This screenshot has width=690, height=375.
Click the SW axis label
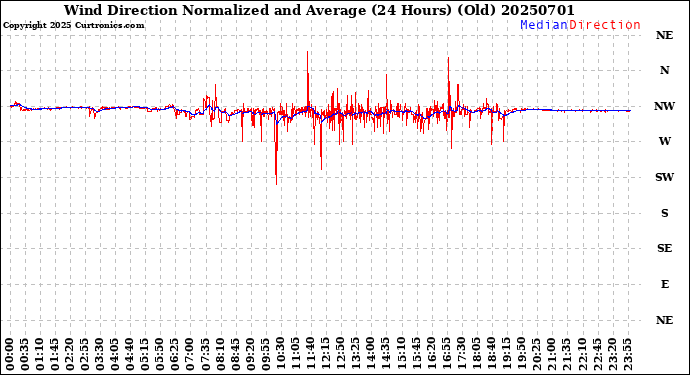pyautogui.click(x=664, y=177)
